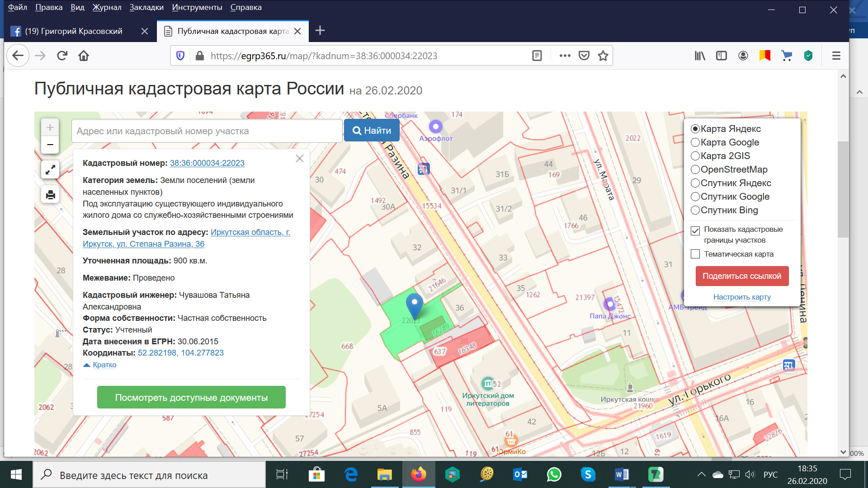The height and width of the screenshot is (488, 868).
Task: Open the Закладки menu
Action: click(146, 7)
